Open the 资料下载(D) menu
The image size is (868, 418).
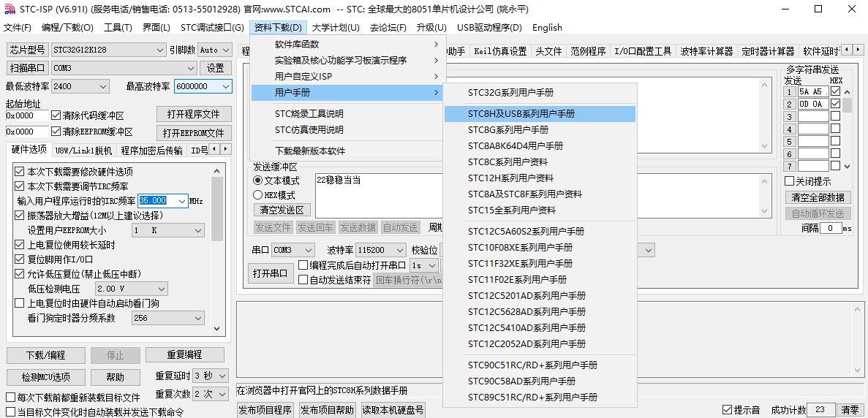click(x=277, y=28)
